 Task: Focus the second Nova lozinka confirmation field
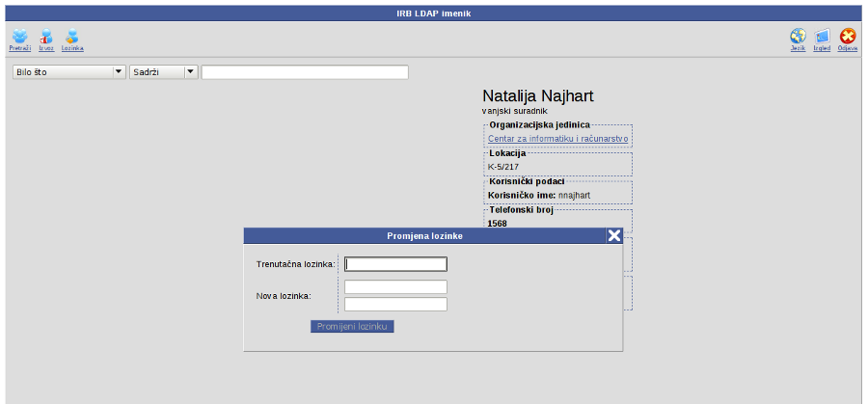(396, 305)
